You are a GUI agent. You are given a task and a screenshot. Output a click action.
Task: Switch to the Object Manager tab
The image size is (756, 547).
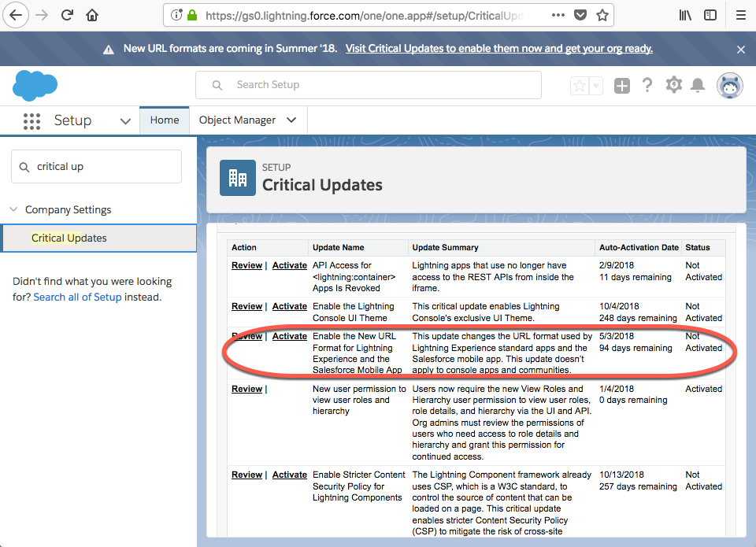point(237,120)
